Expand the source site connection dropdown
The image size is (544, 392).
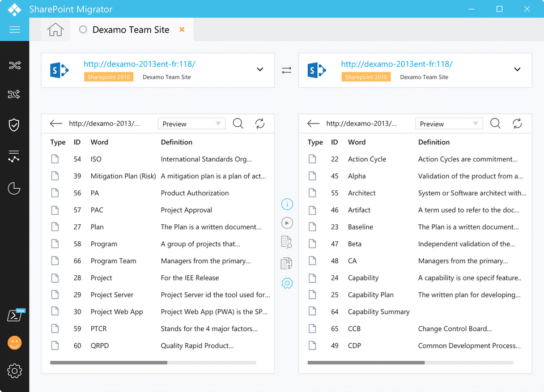[260, 69]
